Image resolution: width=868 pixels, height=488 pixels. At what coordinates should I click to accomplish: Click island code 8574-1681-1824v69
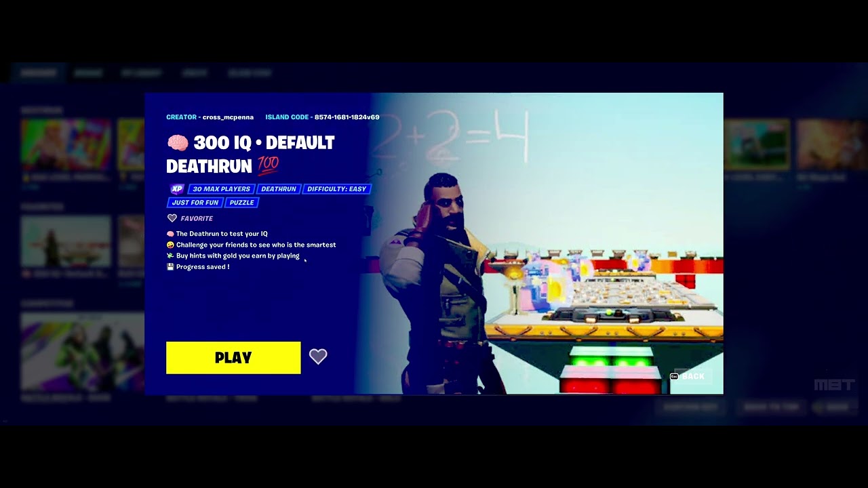click(347, 117)
